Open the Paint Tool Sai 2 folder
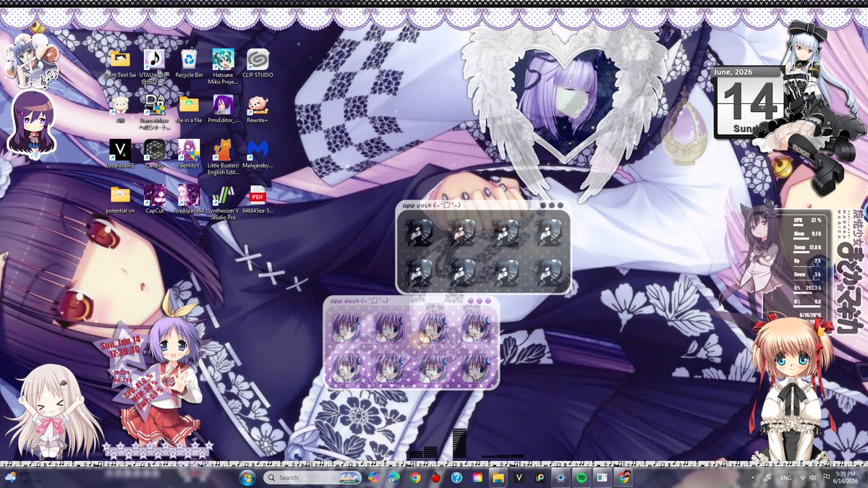The height and width of the screenshot is (488, 868). coord(120,66)
